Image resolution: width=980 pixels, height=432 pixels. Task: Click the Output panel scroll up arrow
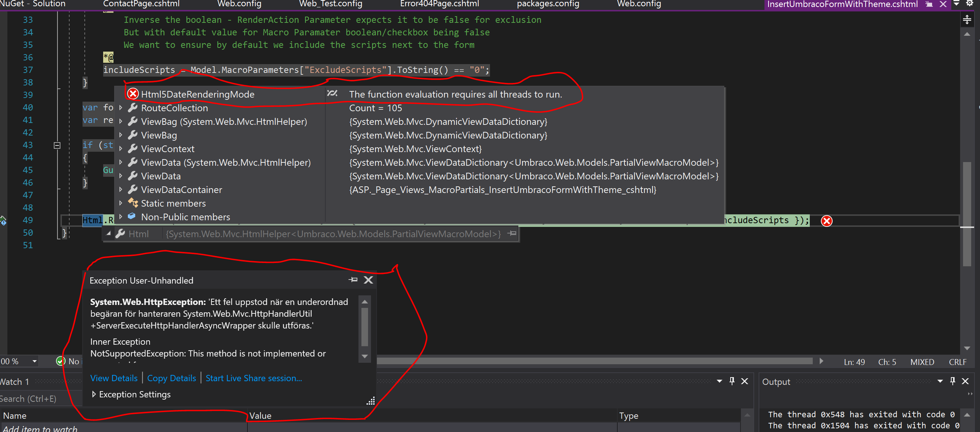[967, 415]
